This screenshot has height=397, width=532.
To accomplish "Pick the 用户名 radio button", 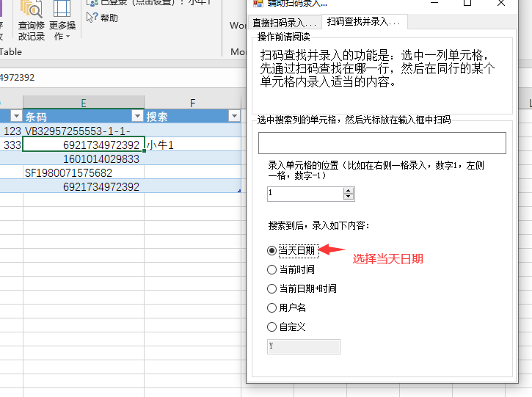I will pos(272,307).
